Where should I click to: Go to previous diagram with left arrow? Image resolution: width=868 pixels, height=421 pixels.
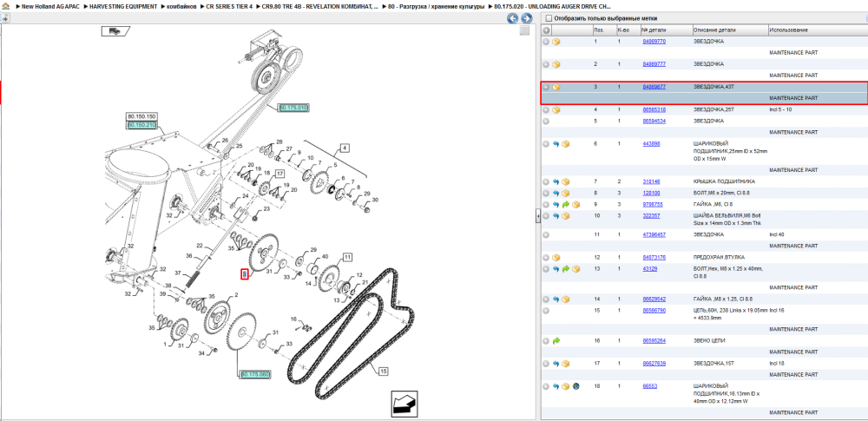[x=513, y=18]
